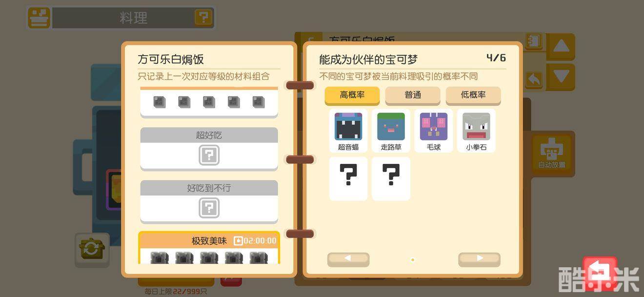Open the unknown recipe slot under 好吃到不行
Viewport: 644px width, 297px height.
coord(209,208)
